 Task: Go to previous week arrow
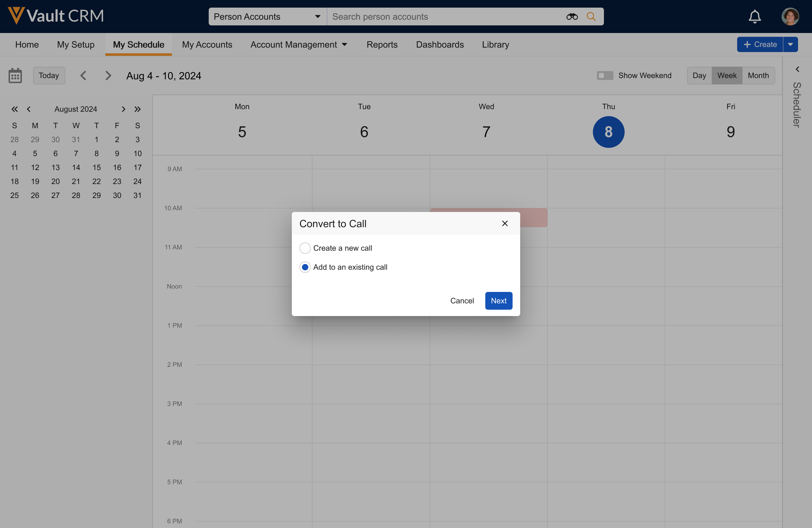[83, 76]
